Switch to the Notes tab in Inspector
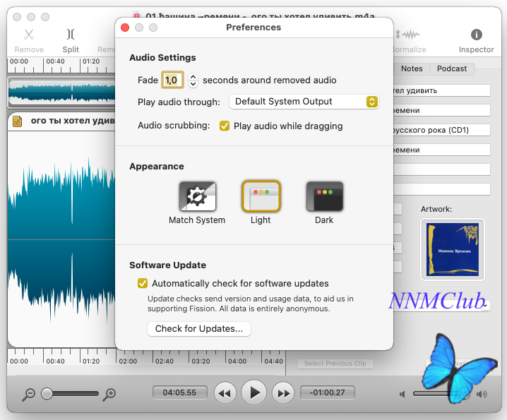 (412, 68)
